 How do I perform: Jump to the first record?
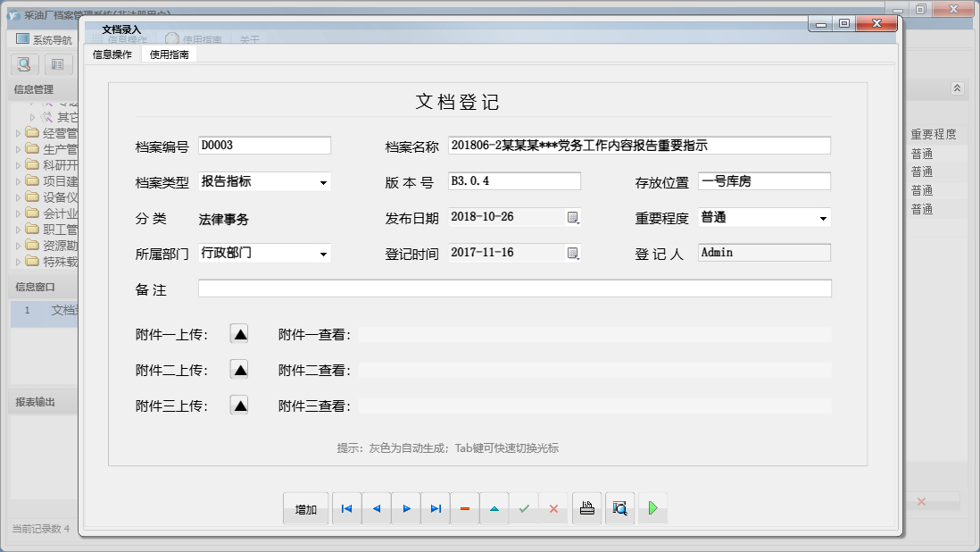click(346, 508)
